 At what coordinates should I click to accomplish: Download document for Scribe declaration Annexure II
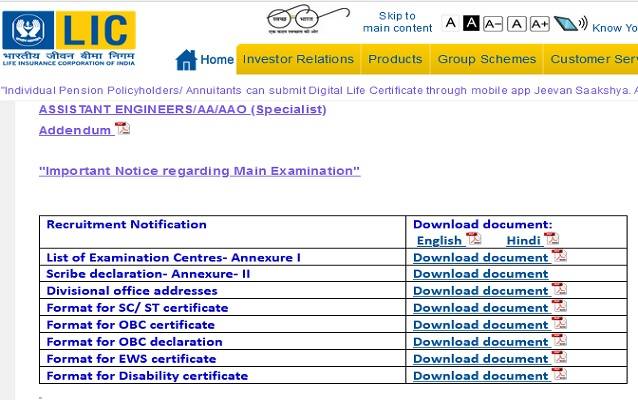(481, 274)
